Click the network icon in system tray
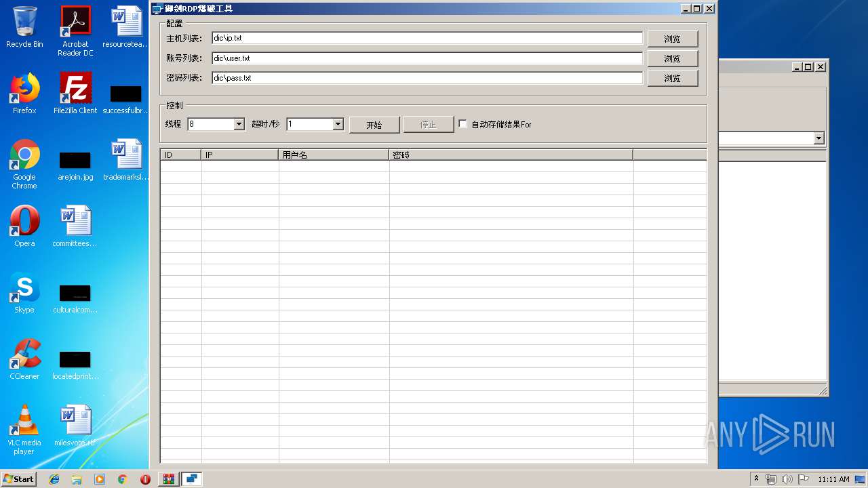The image size is (868, 488). [771, 479]
